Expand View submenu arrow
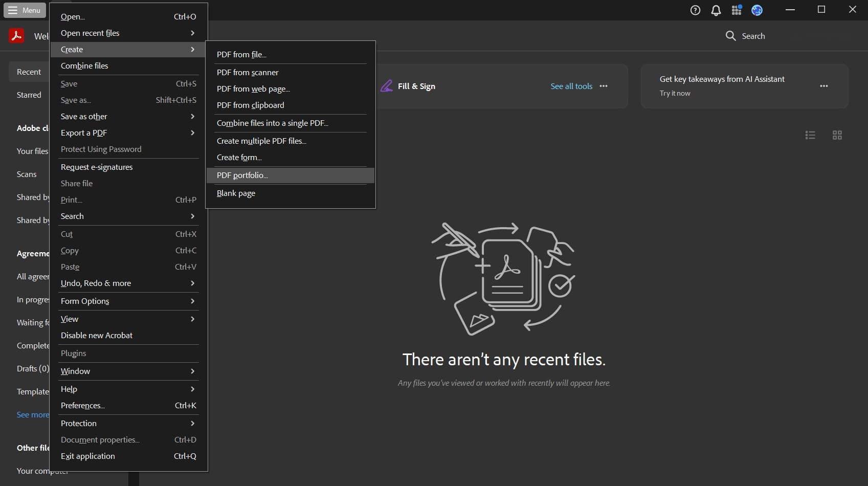 coord(192,319)
